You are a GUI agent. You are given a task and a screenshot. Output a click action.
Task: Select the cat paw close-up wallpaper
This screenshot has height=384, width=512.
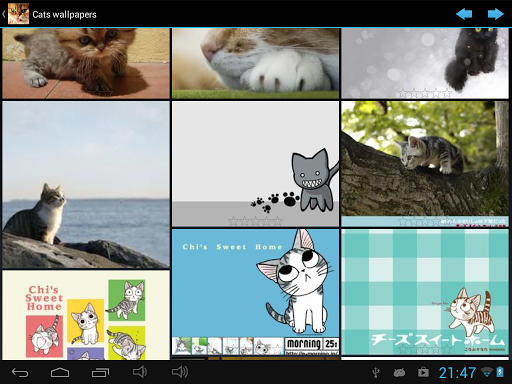pyautogui.click(x=256, y=63)
